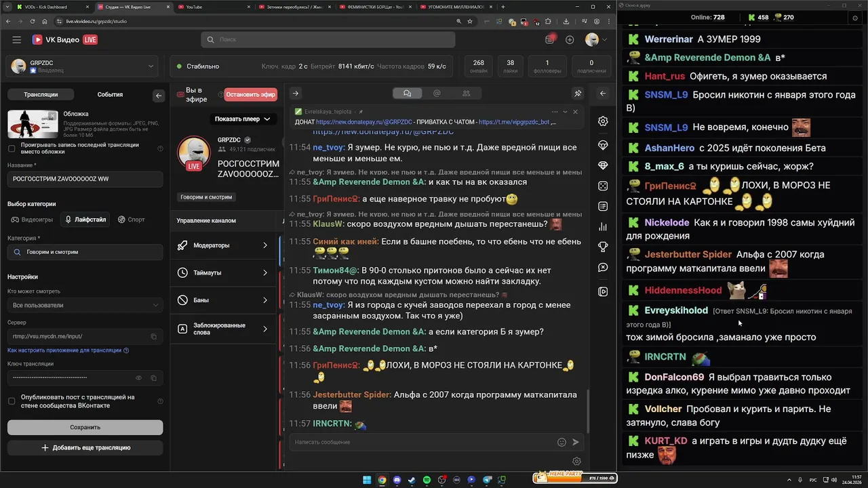
Task: Select the Спорт category type
Action: [131, 220]
